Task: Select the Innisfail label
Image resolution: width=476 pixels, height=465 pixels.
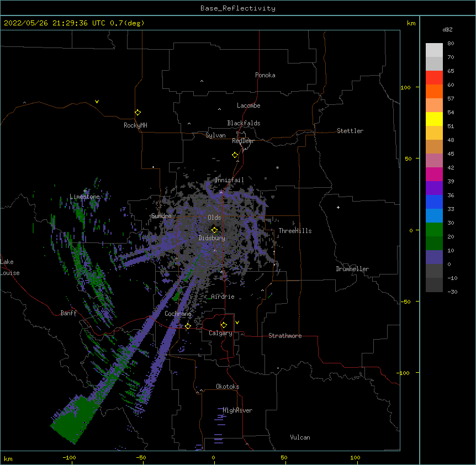Action: (229, 180)
